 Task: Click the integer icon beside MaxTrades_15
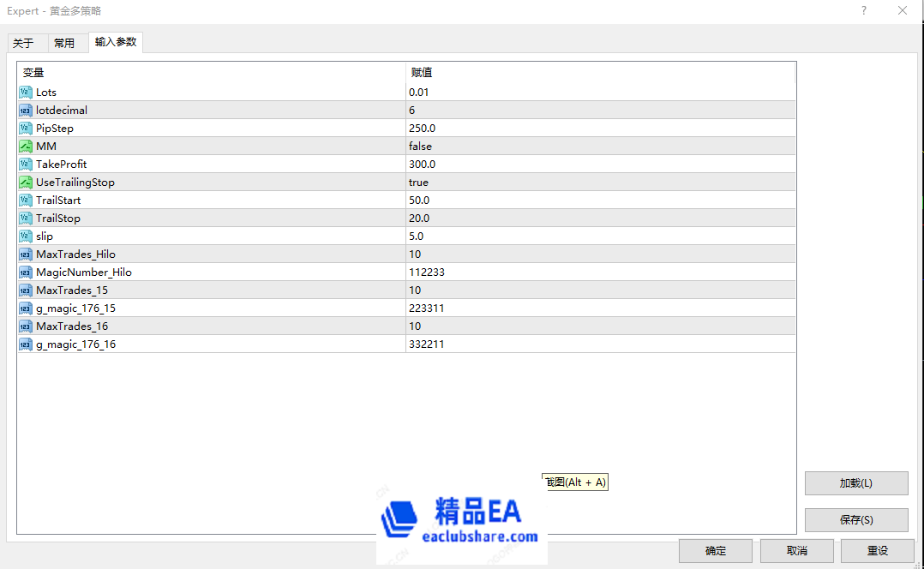click(x=26, y=290)
